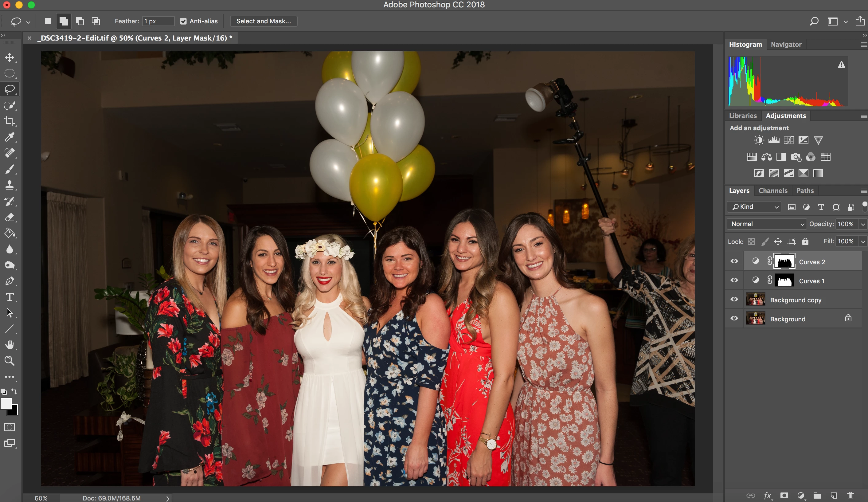
Task: Select the Horizontal Type tool
Action: [x=9, y=297]
